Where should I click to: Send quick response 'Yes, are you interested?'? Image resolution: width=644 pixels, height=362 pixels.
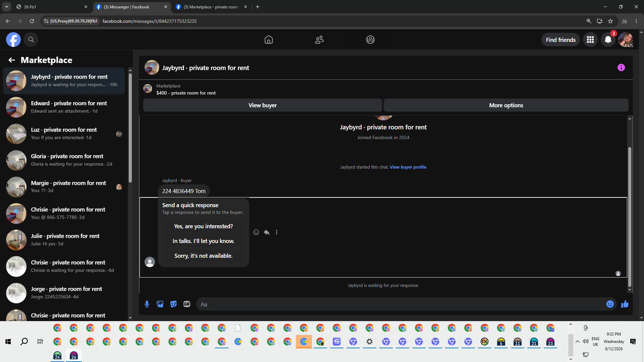click(203, 226)
